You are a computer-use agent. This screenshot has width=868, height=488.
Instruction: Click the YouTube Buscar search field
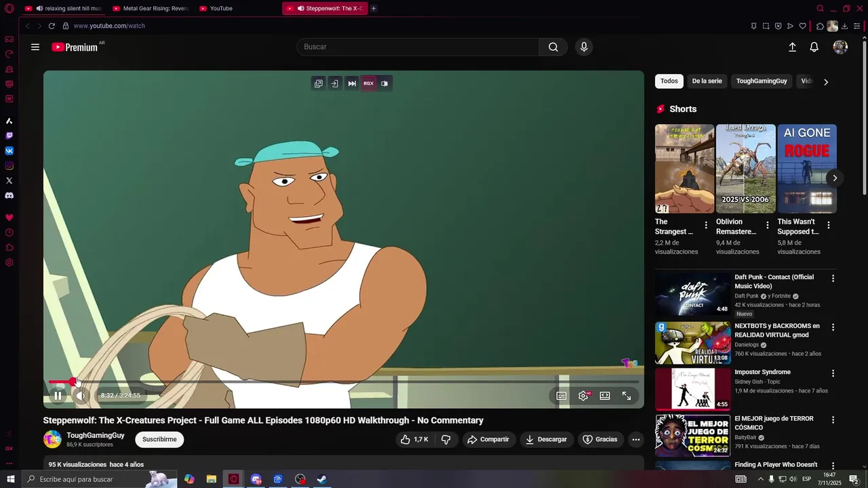418,47
